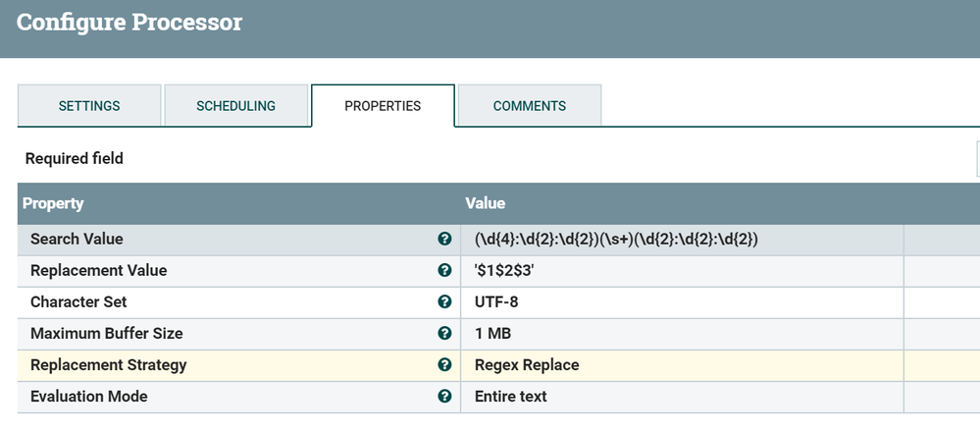980x434 pixels.
Task: Click help icon for Evaluation Mode
Action: [444, 397]
